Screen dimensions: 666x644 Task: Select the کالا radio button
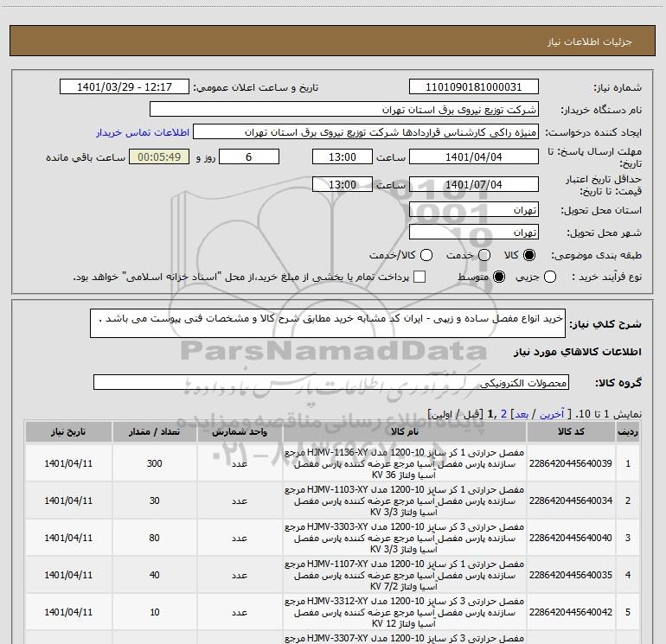tap(529, 255)
